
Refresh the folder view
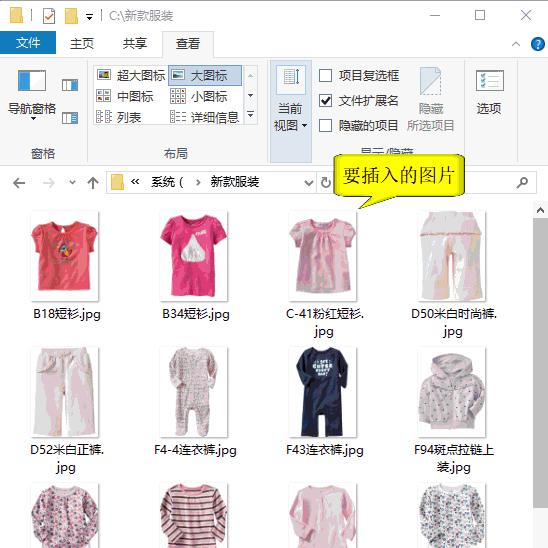pos(326,182)
